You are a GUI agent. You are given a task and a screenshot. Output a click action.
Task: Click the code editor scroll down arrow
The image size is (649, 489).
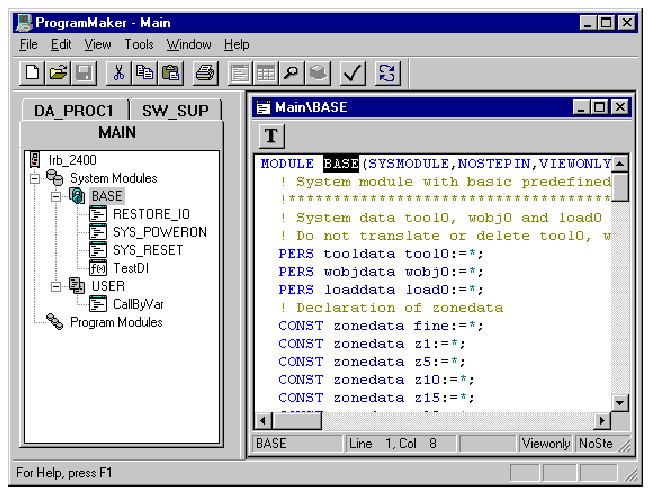point(620,402)
